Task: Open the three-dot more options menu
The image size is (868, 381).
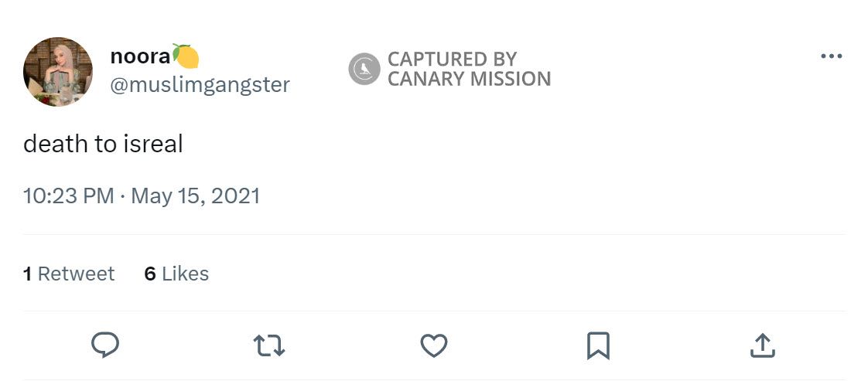Action: point(831,56)
